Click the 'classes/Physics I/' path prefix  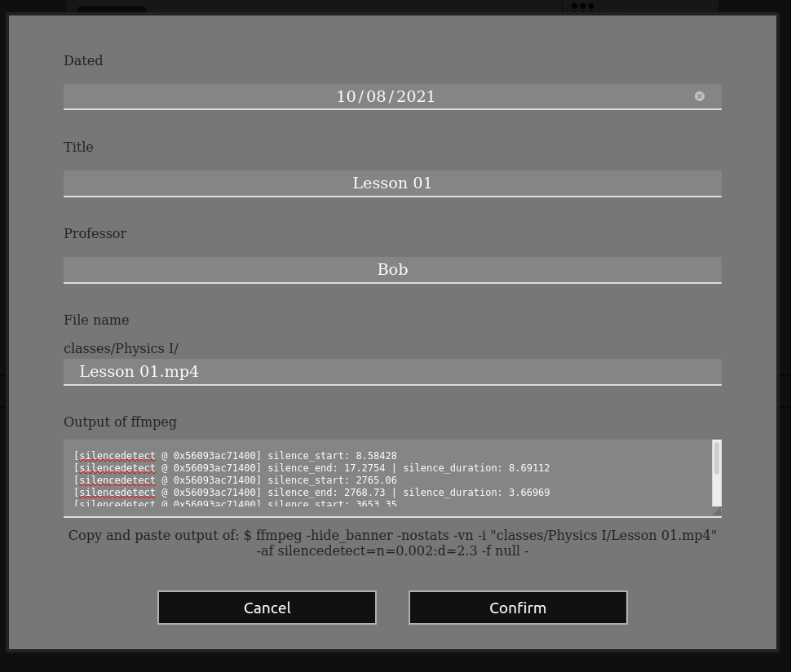121,348
